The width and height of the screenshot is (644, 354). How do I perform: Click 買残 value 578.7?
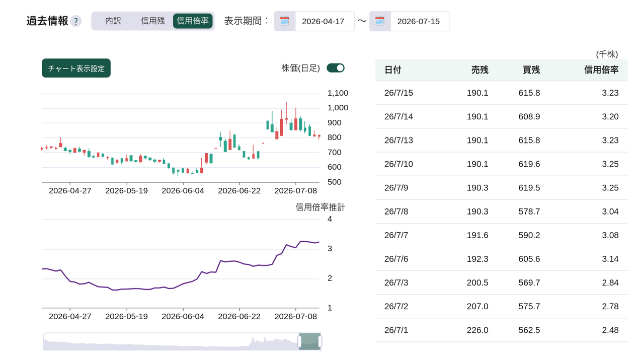pos(529,211)
